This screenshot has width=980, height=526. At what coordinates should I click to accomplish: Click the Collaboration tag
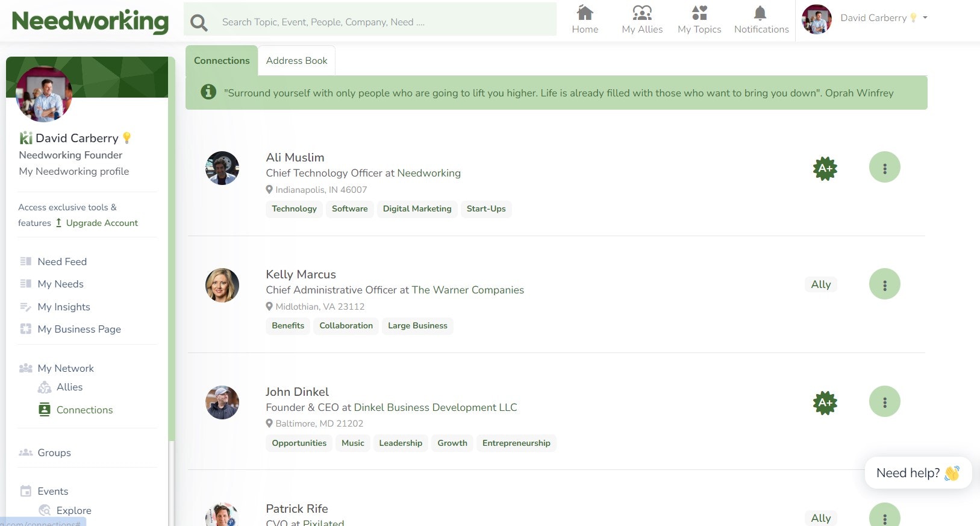click(346, 326)
